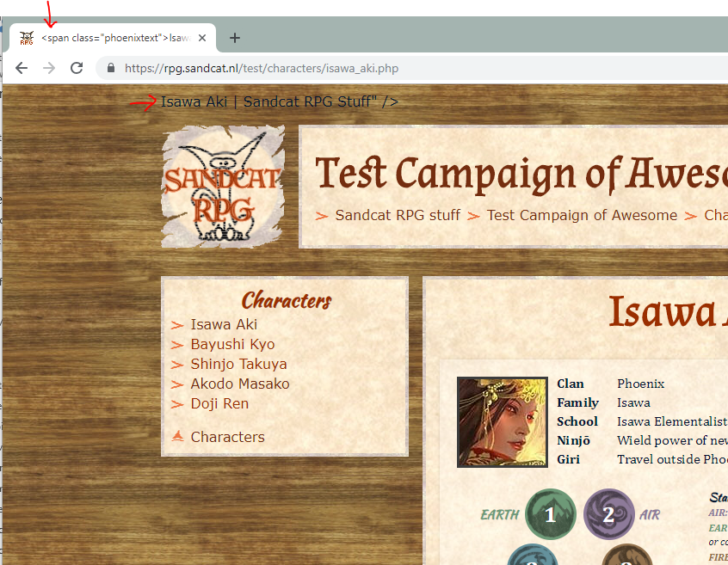Click the tab's Sandcat favicon
This screenshot has width=728, height=565.
(27, 38)
